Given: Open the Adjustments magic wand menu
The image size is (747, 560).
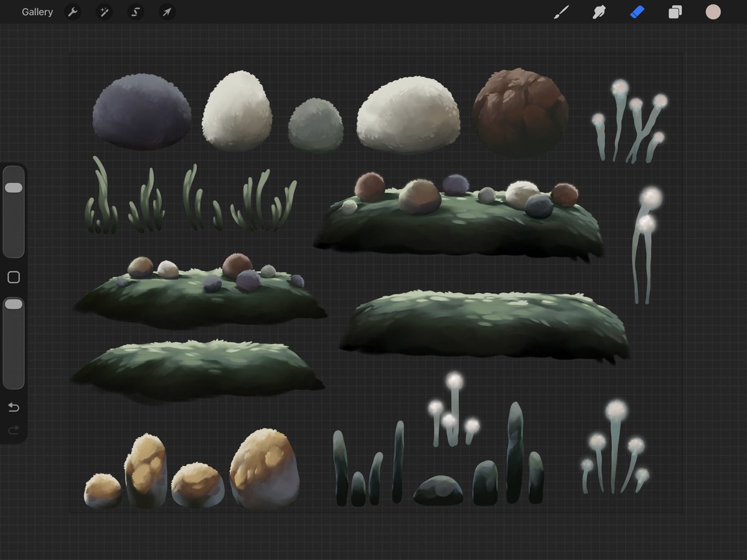Looking at the screenshot, I should [104, 12].
